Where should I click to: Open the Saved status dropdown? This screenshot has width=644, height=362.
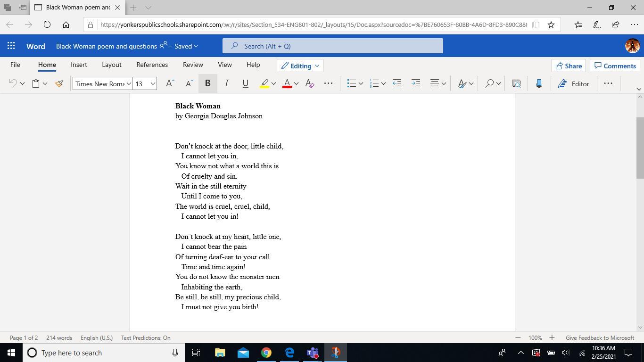186,46
